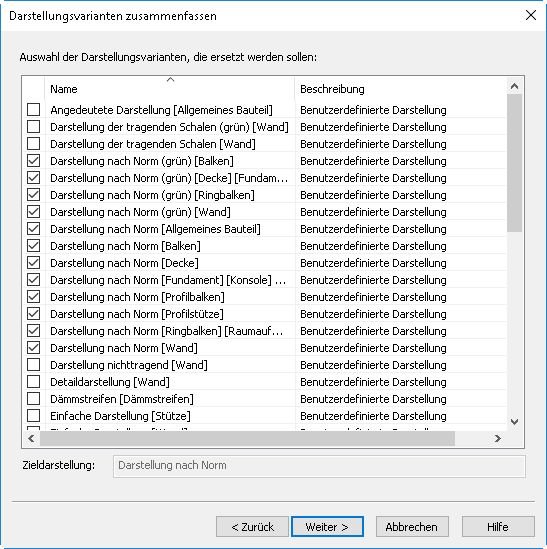Click the Weiter > button

click(x=327, y=527)
